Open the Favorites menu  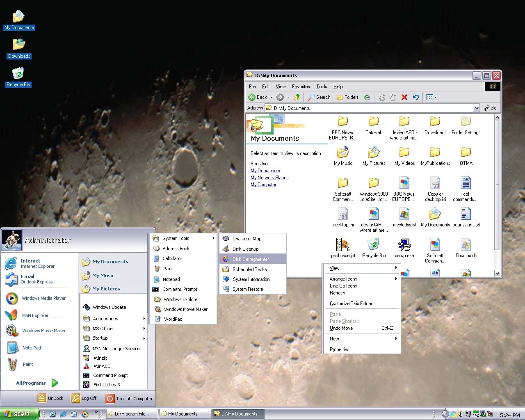(301, 87)
